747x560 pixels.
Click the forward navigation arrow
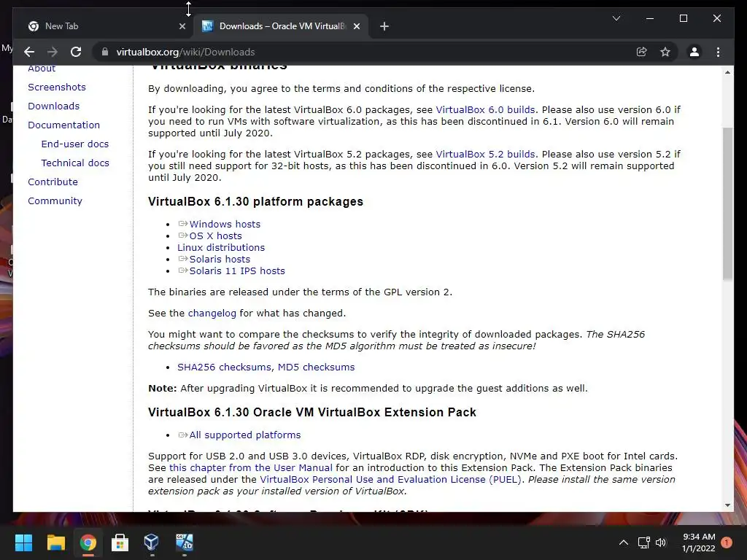(53, 52)
